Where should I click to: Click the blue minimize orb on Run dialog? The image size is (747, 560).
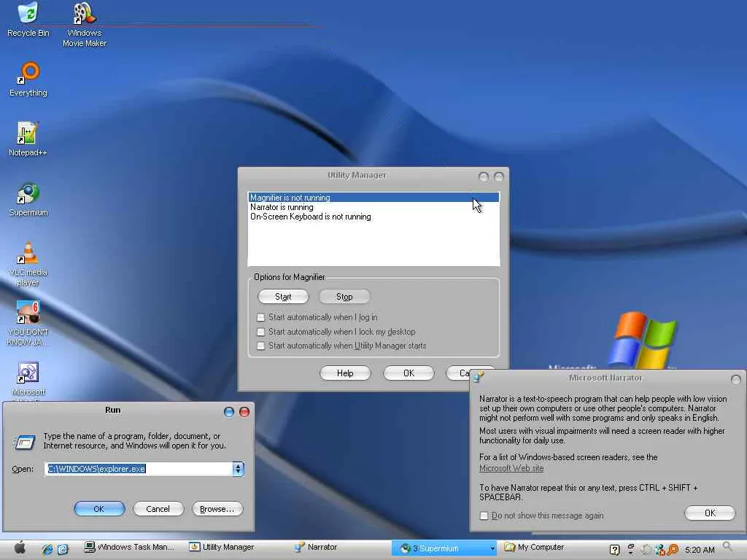[228, 412]
